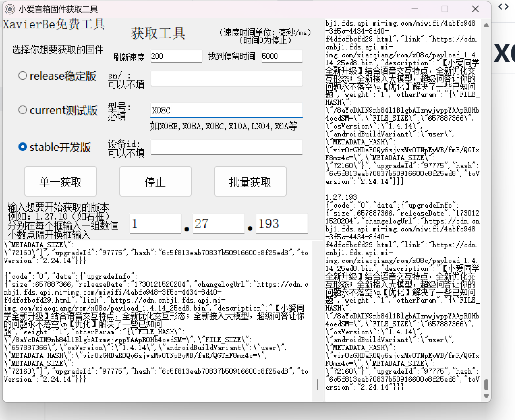Focus the 刷新速度 field containing 200
Viewport: 515px width, 420px height.
pyautogui.click(x=176, y=56)
